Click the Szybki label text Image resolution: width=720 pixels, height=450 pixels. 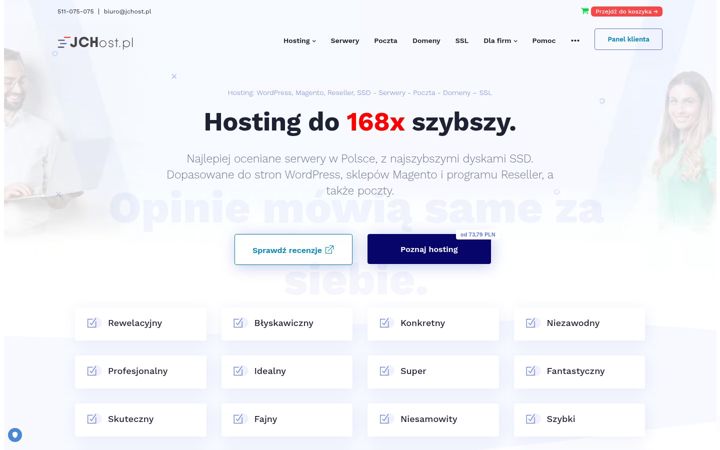(561, 419)
